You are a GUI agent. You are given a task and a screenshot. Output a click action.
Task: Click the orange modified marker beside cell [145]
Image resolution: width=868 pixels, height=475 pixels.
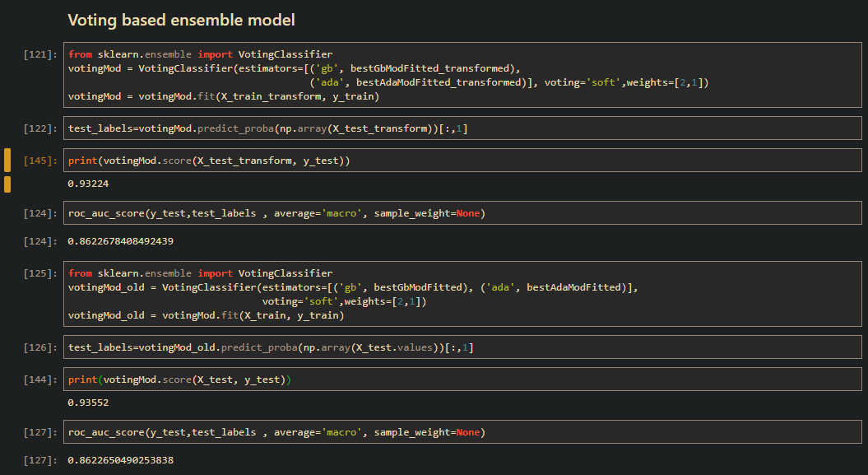7,160
